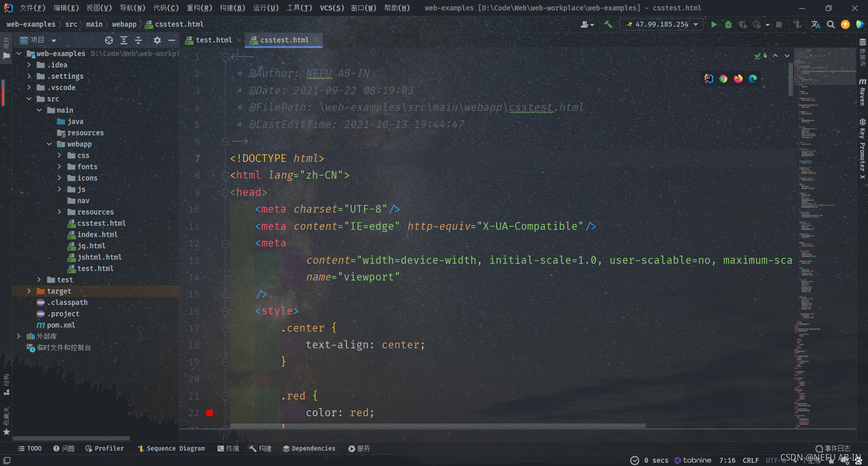Expand the .idea folder
This screenshot has height=466, width=868.
(29, 65)
